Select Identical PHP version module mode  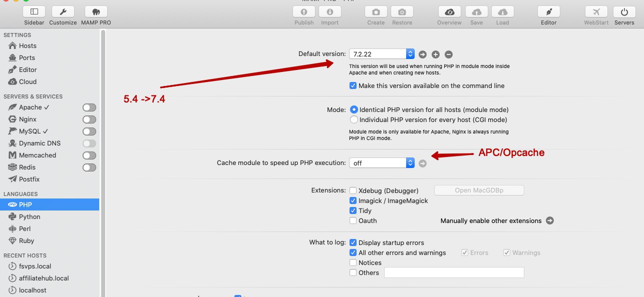(x=354, y=109)
